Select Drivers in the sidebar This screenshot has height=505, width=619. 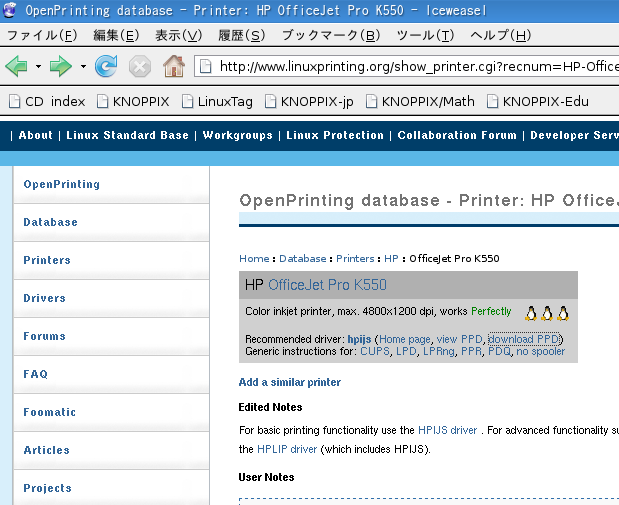pyautogui.click(x=44, y=298)
